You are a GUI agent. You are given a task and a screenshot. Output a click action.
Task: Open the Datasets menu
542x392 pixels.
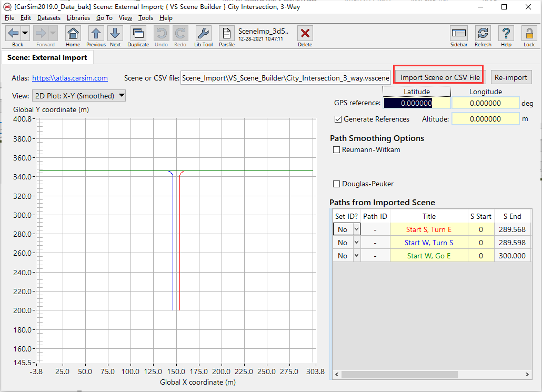tap(49, 18)
